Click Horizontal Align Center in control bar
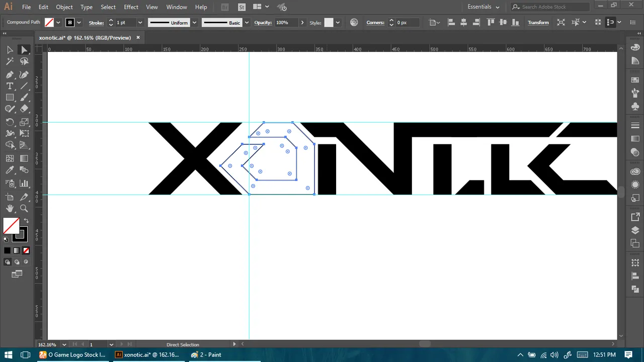This screenshot has width=644, height=362. 463,23
